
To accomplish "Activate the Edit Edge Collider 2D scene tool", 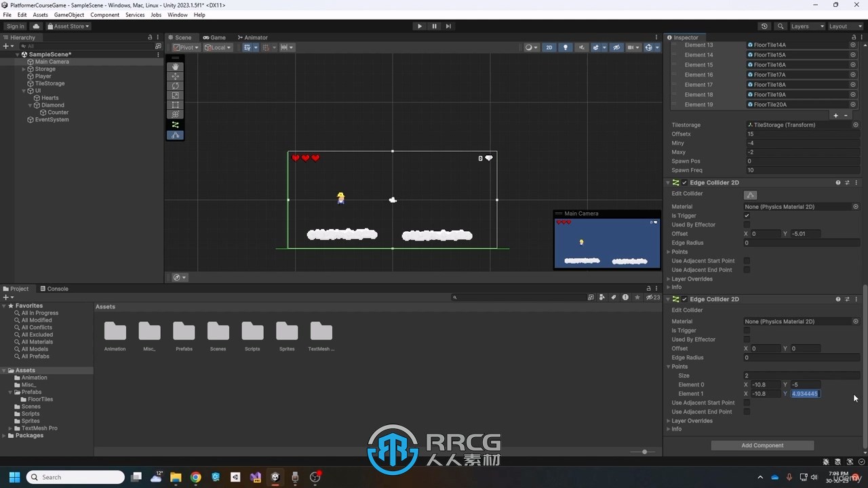I will click(x=175, y=135).
